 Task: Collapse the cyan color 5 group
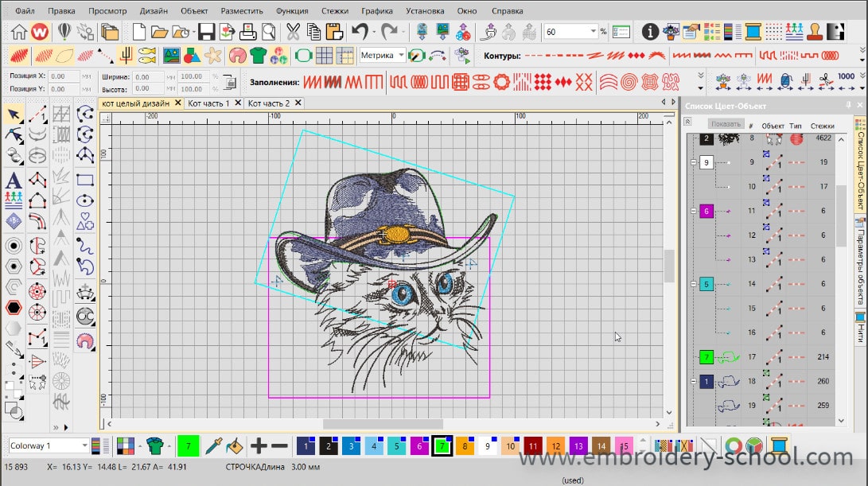pos(694,284)
